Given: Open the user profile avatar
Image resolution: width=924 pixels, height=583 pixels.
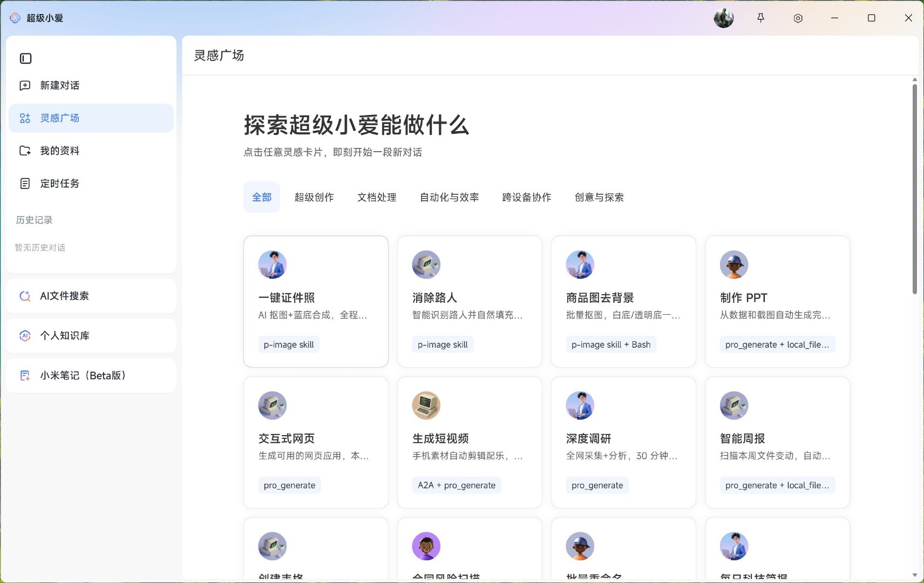Looking at the screenshot, I should [x=724, y=18].
